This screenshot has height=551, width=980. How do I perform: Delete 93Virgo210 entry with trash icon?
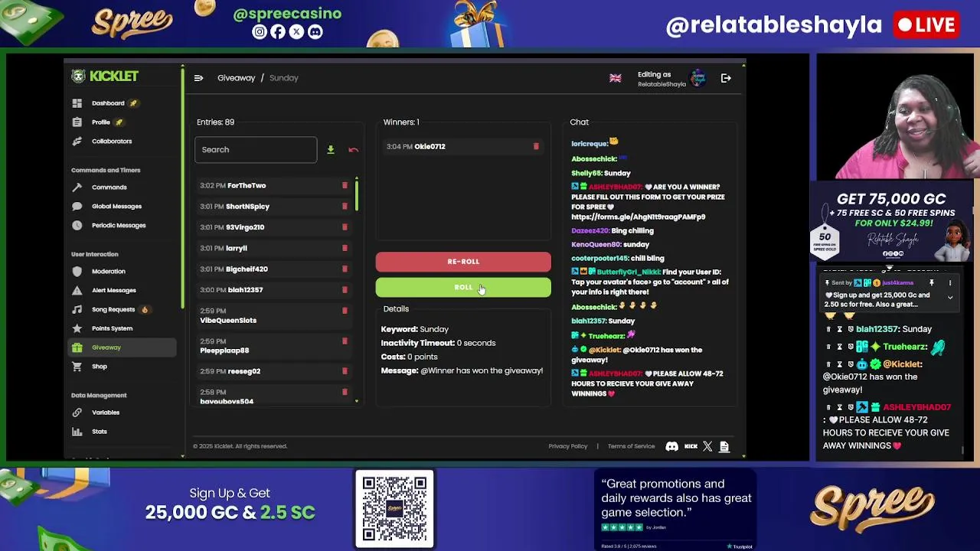tap(345, 227)
